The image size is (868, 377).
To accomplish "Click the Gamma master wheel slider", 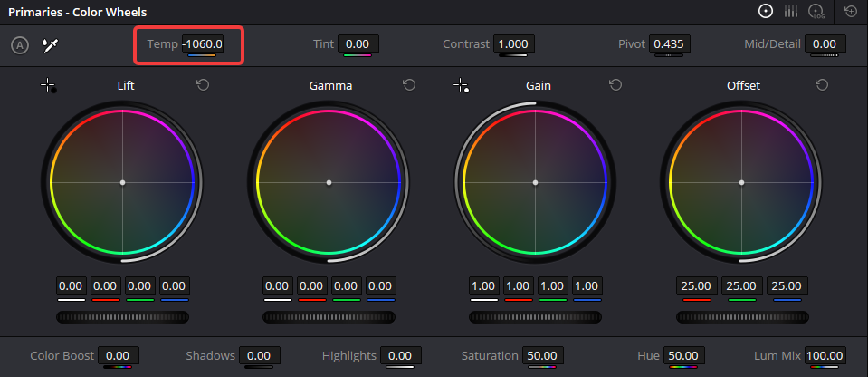I will (x=329, y=317).
